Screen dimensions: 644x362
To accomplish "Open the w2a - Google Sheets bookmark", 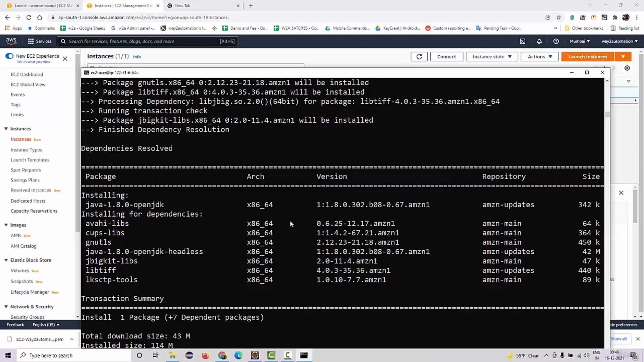I will (83, 28).
